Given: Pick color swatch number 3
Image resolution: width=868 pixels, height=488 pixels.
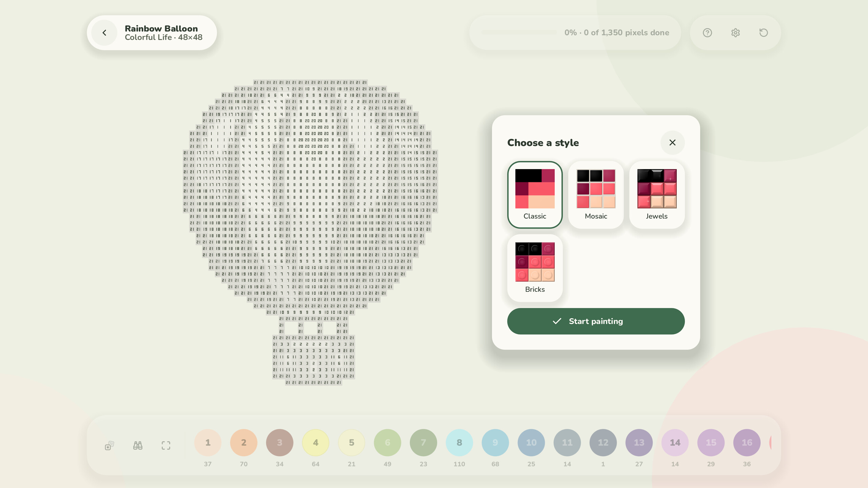Looking at the screenshot, I should coord(280,443).
